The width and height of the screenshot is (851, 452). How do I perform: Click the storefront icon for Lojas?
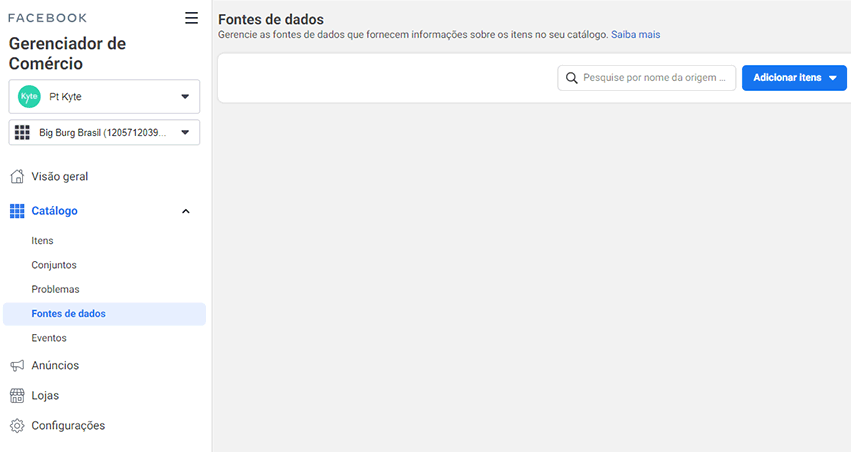point(17,396)
